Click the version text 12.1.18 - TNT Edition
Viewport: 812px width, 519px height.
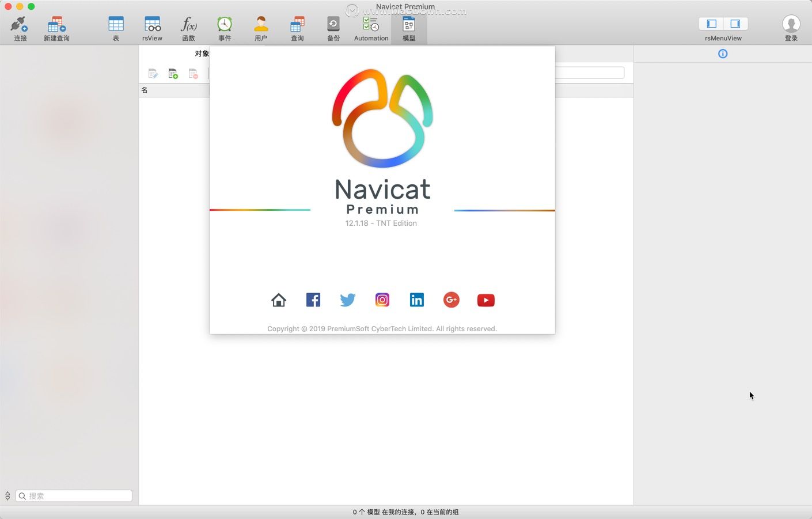381,223
